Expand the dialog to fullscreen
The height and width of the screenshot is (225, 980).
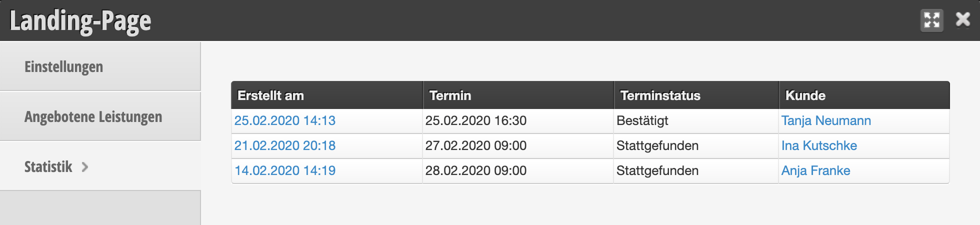tap(932, 20)
